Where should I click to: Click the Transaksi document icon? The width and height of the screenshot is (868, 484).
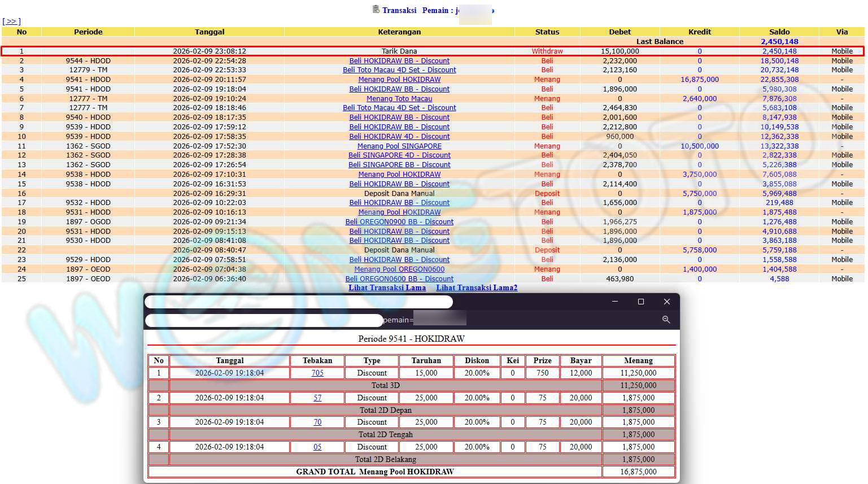(376, 10)
